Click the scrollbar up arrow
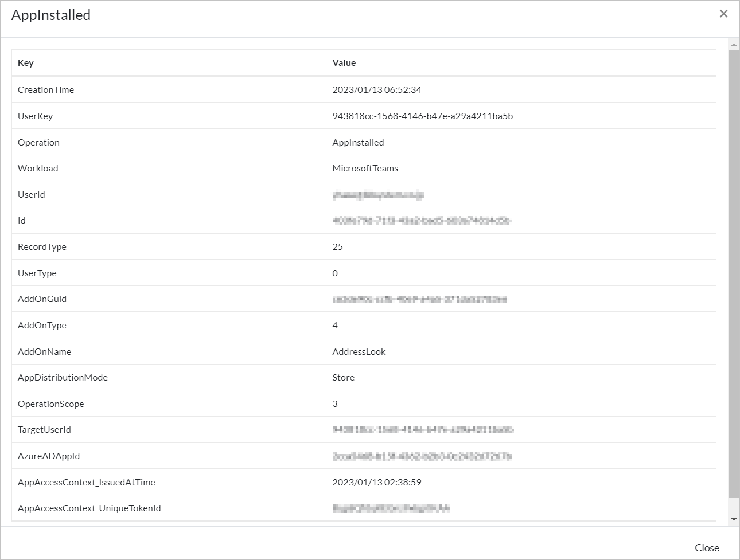The image size is (740, 560). (x=734, y=44)
